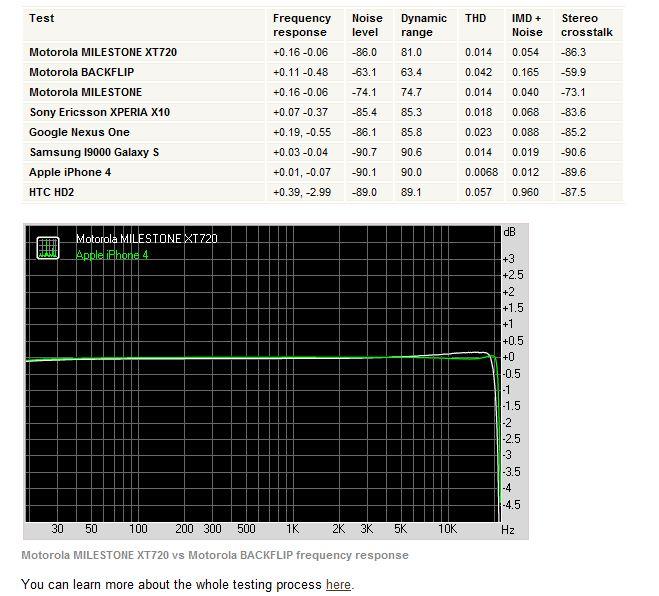The width and height of the screenshot is (659, 596).
Task: Select 'Motorola MILESTONE XT720' chart legend label
Action: [147, 239]
